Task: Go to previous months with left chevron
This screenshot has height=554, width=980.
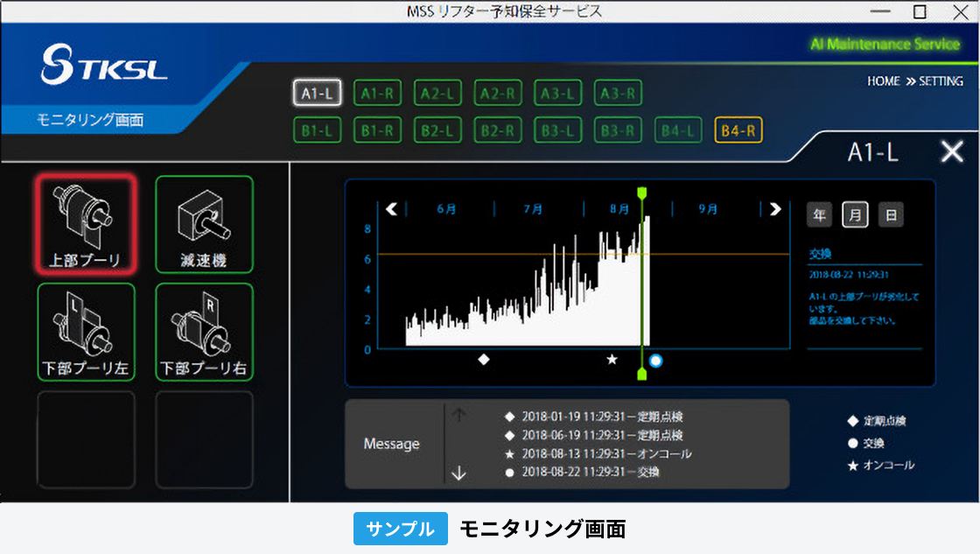Action: coord(391,209)
